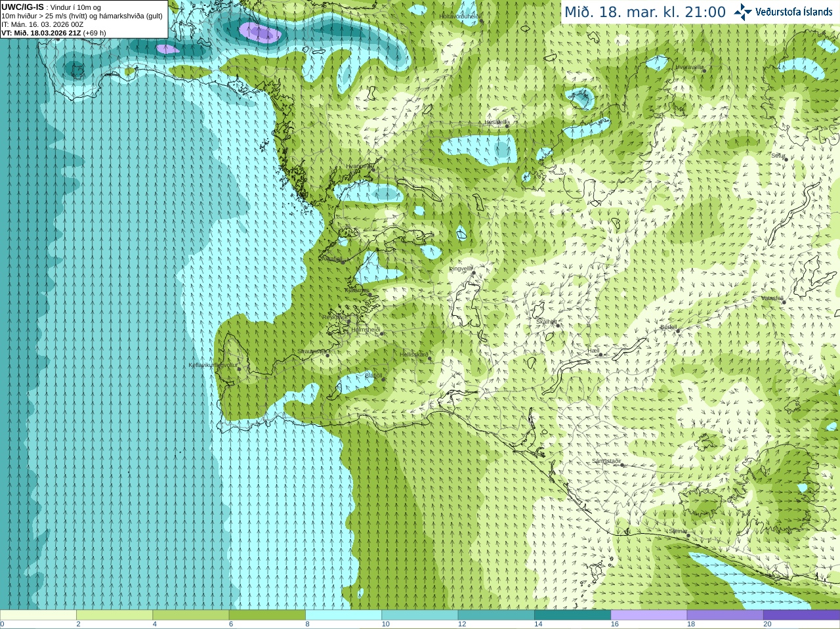Click the 10–12 m/s turquoise legend swatch

(420, 615)
